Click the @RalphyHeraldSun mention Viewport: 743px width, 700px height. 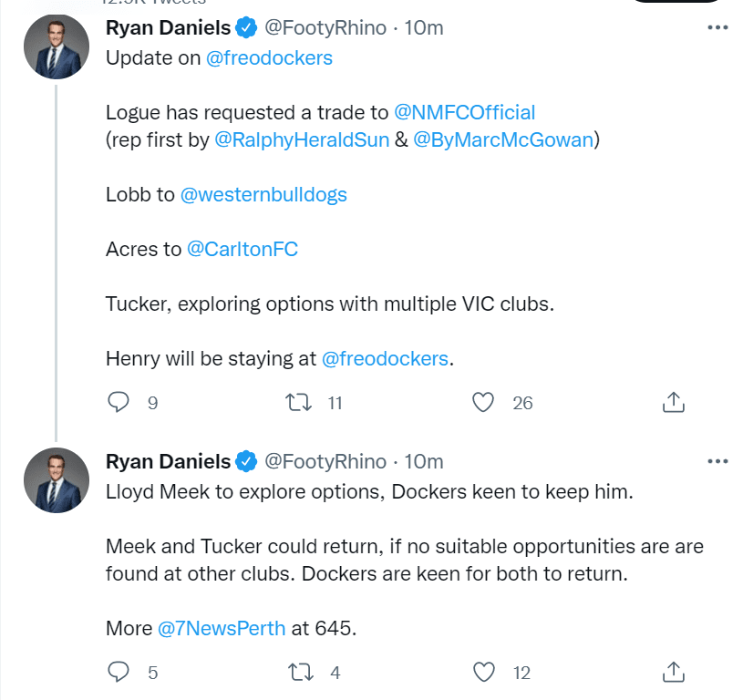[x=301, y=140]
